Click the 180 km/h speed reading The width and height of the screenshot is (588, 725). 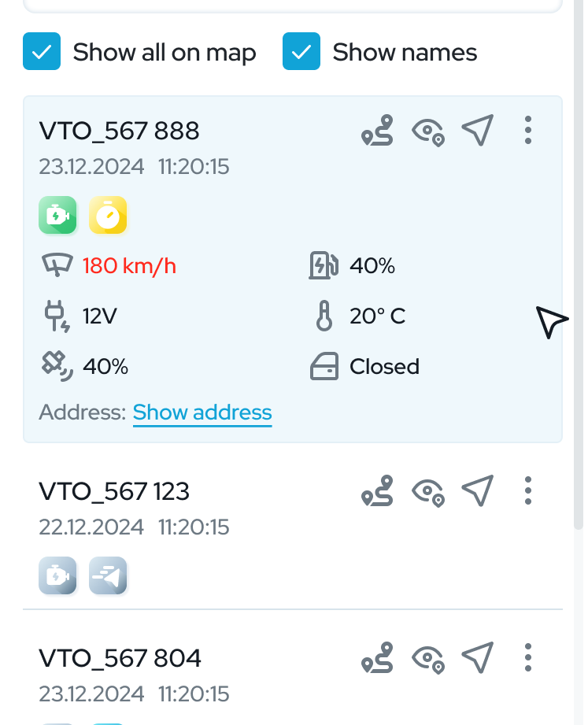129,266
